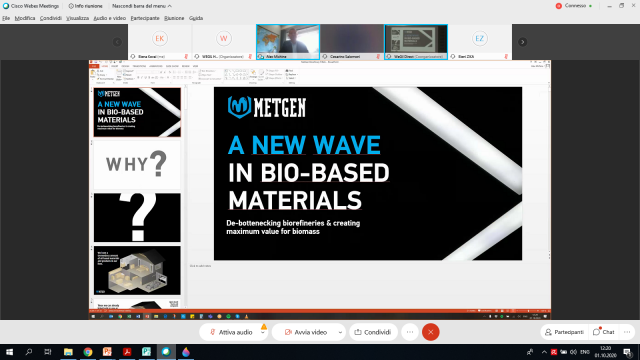Screen dimensions: 640x360
Task: Click the muted mic icon on EZ tile
Action: click(x=506, y=56)
